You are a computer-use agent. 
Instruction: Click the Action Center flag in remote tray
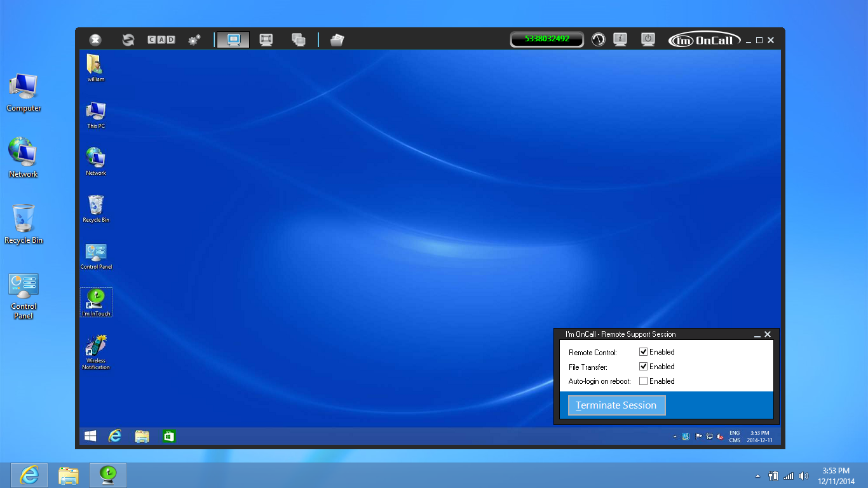[698, 437]
